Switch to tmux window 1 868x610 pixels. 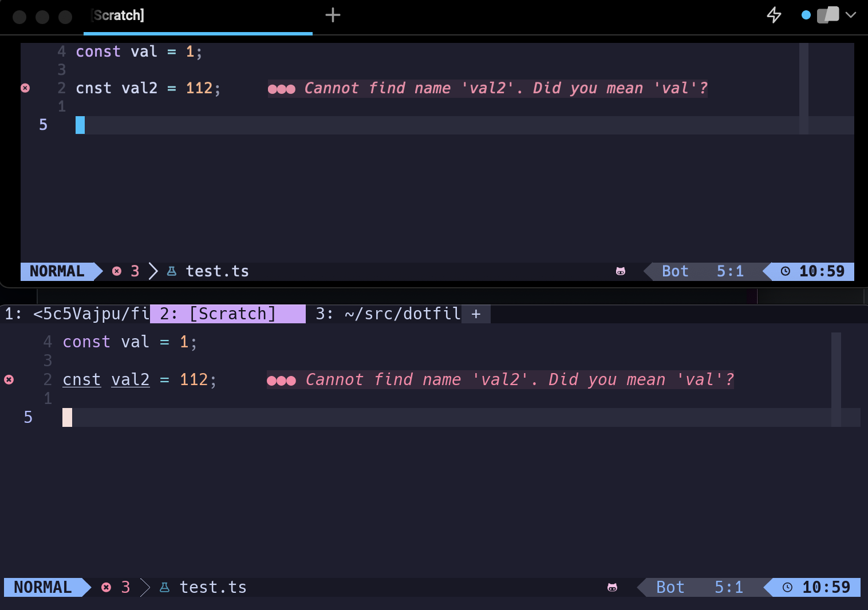click(x=74, y=314)
